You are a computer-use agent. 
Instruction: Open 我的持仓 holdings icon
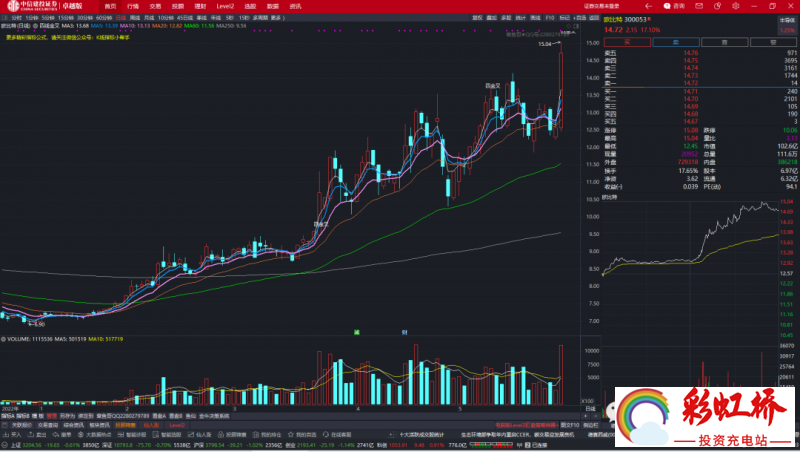coord(256,435)
